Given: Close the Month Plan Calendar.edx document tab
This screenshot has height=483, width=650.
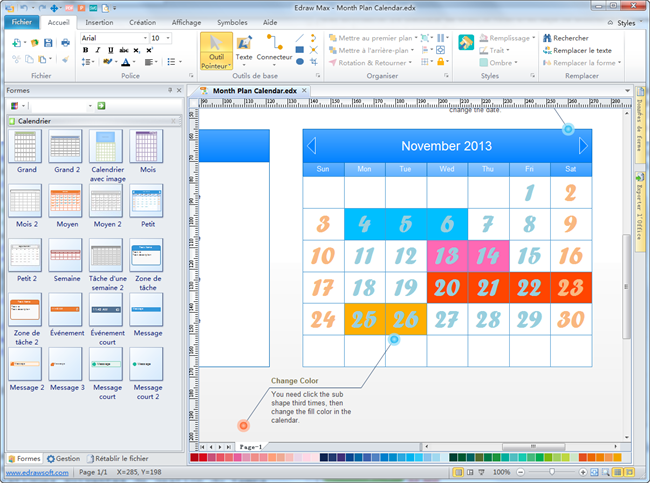Looking at the screenshot, I should coord(304,90).
